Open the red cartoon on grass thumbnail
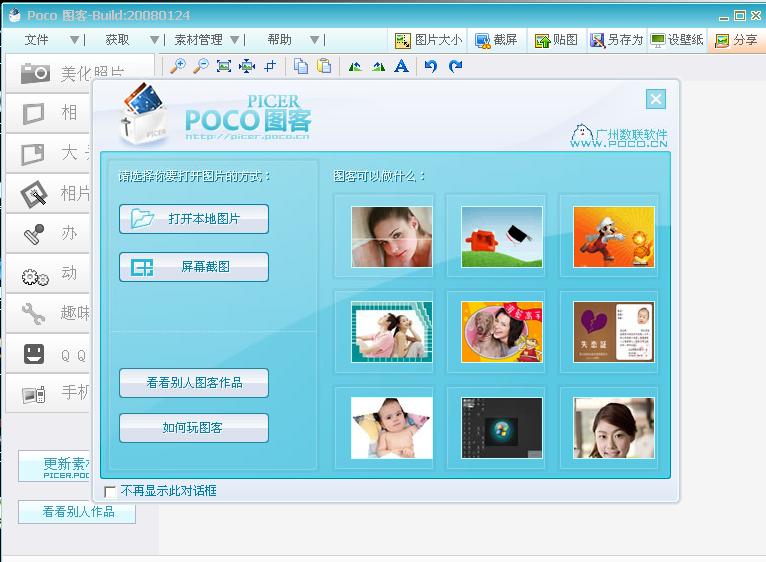The image size is (766, 562). [502, 237]
